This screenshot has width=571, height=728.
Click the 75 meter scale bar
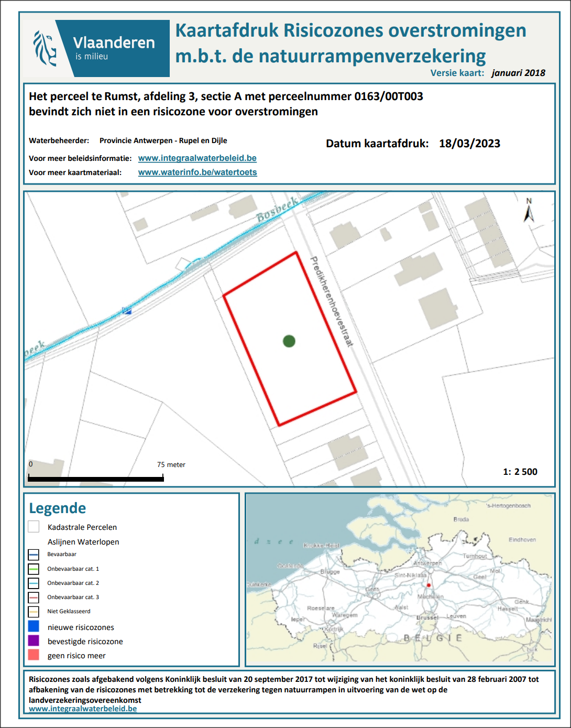click(96, 478)
